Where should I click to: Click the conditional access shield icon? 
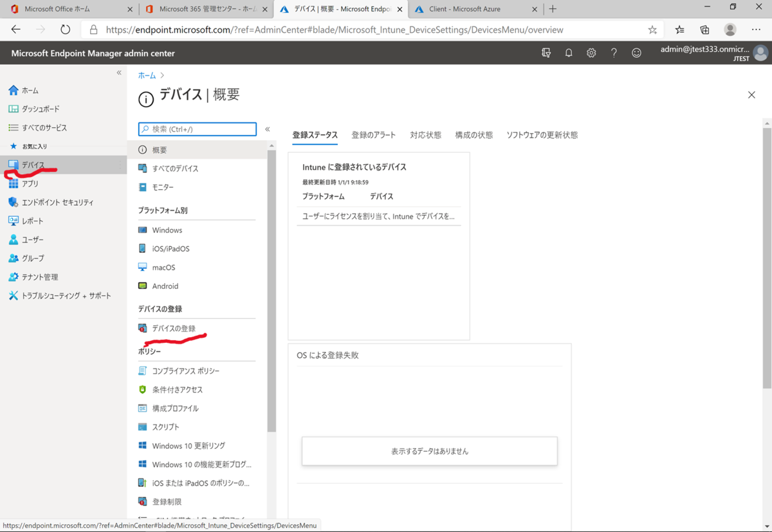click(x=143, y=390)
